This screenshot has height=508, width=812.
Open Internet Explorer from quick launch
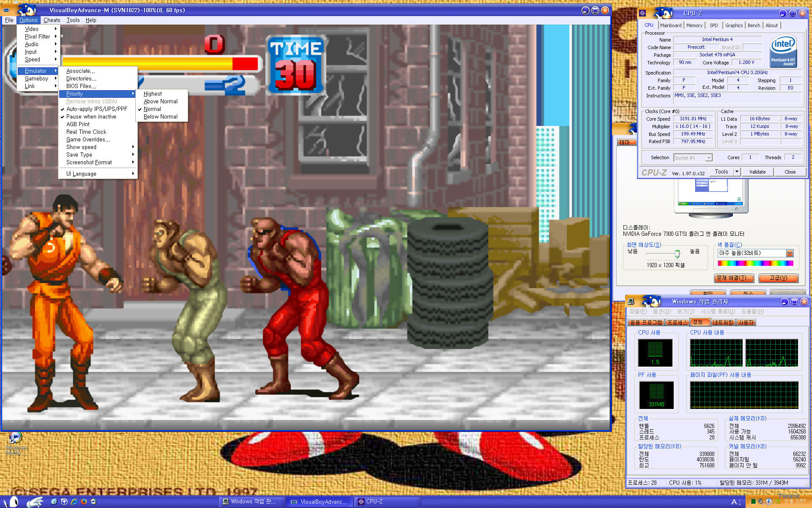coord(74,502)
